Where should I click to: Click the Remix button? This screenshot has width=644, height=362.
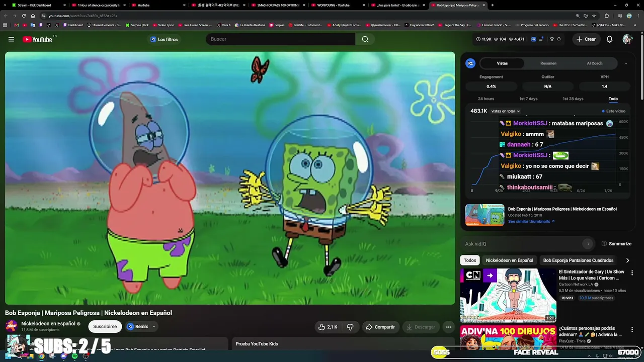137,327
